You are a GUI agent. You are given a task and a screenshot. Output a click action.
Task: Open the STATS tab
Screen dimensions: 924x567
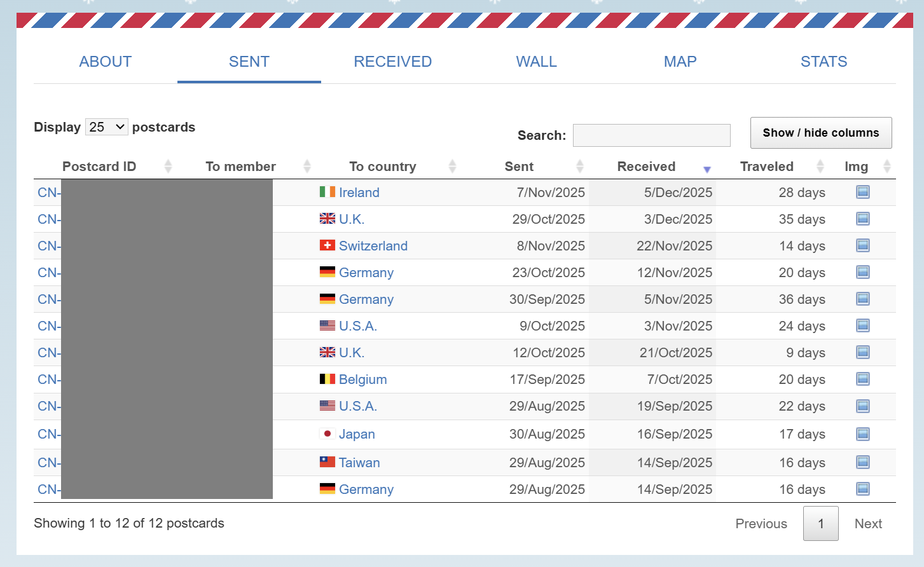(x=824, y=62)
